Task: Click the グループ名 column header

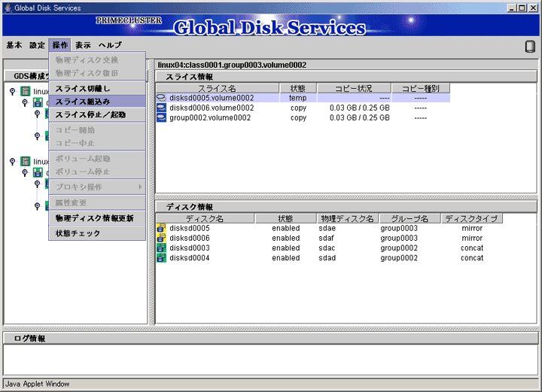Action: click(410, 219)
